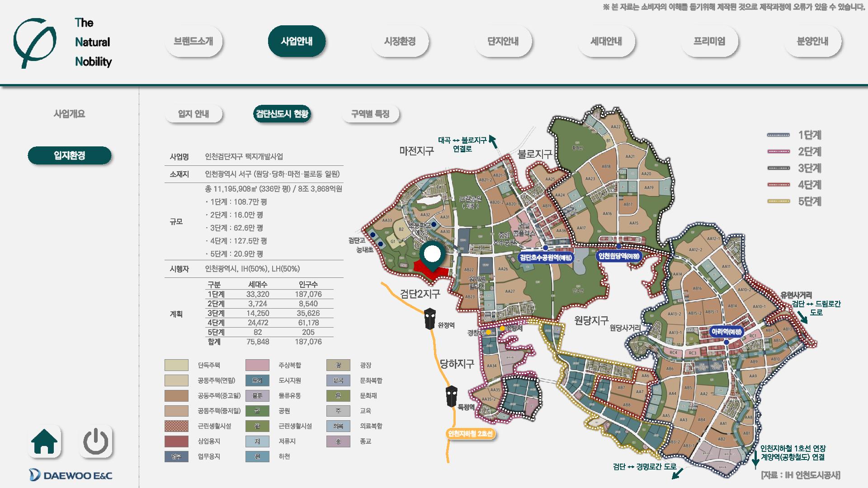
Task: Click the 완정역 subway station icon
Action: [429, 319]
